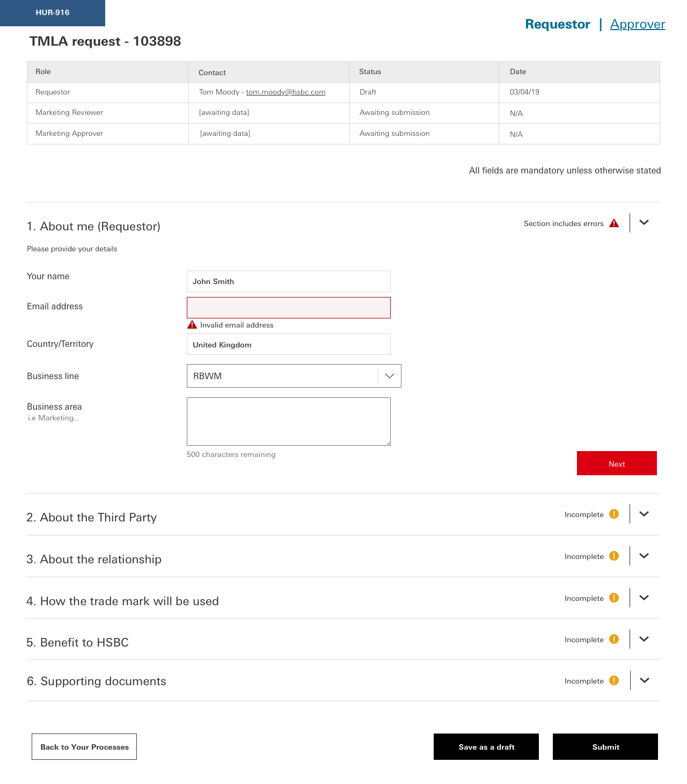This screenshot has width=687, height=784.
Task: Switch to the Approver view
Action: (x=638, y=24)
